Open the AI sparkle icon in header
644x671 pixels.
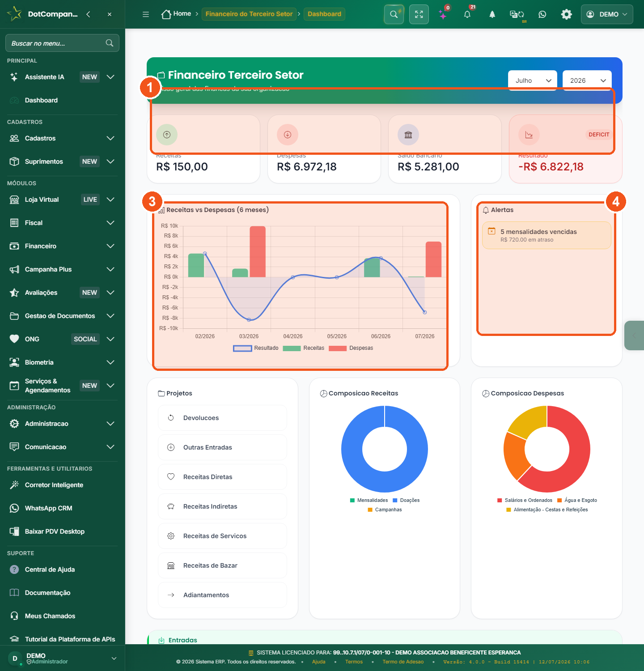pos(443,15)
